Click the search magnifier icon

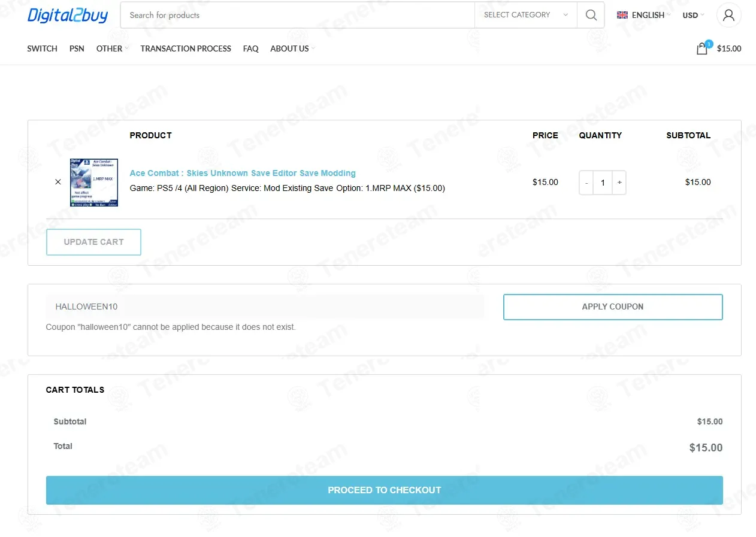pos(591,15)
